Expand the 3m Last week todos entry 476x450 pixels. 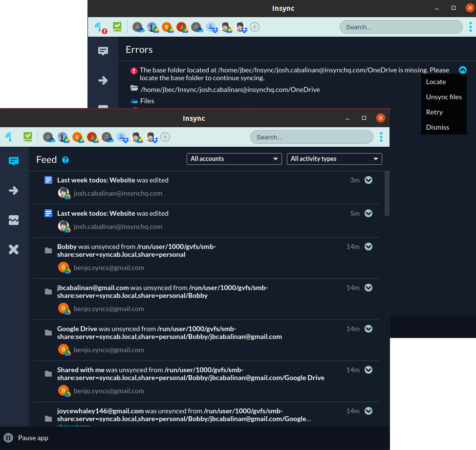click(x=368, y=180)
